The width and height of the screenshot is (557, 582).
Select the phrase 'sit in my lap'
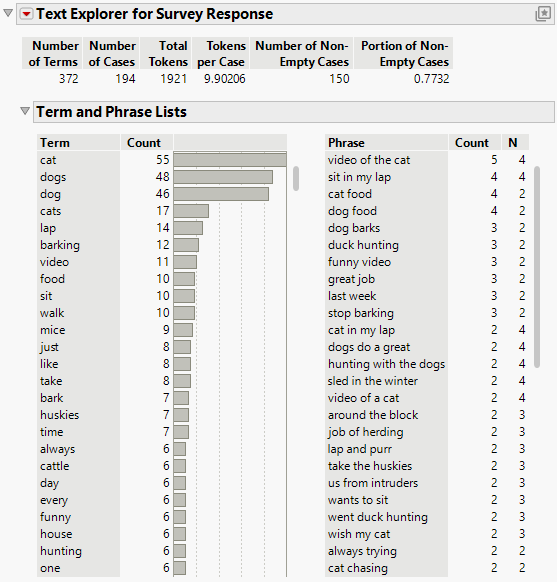click(x=359, y=177)
